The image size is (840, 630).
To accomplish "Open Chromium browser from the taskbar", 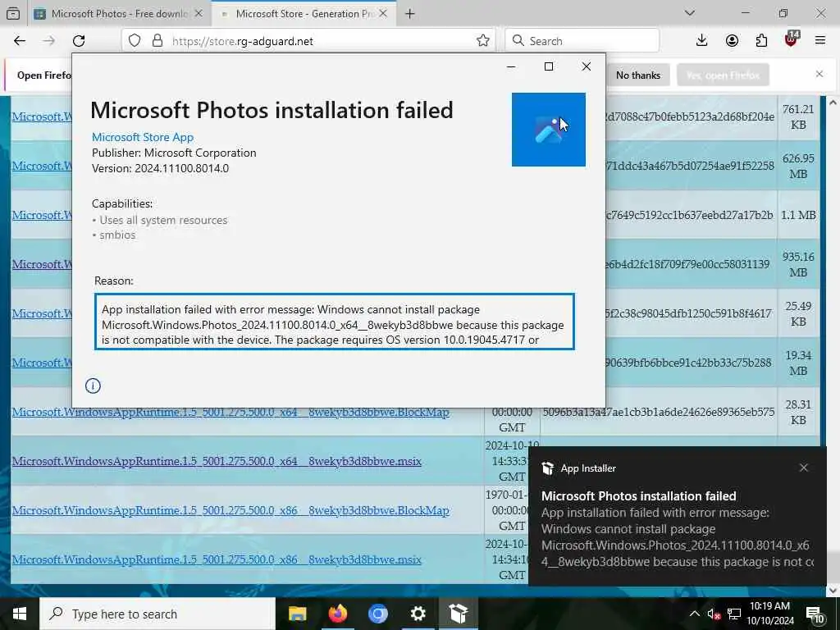I will (377, 614).
